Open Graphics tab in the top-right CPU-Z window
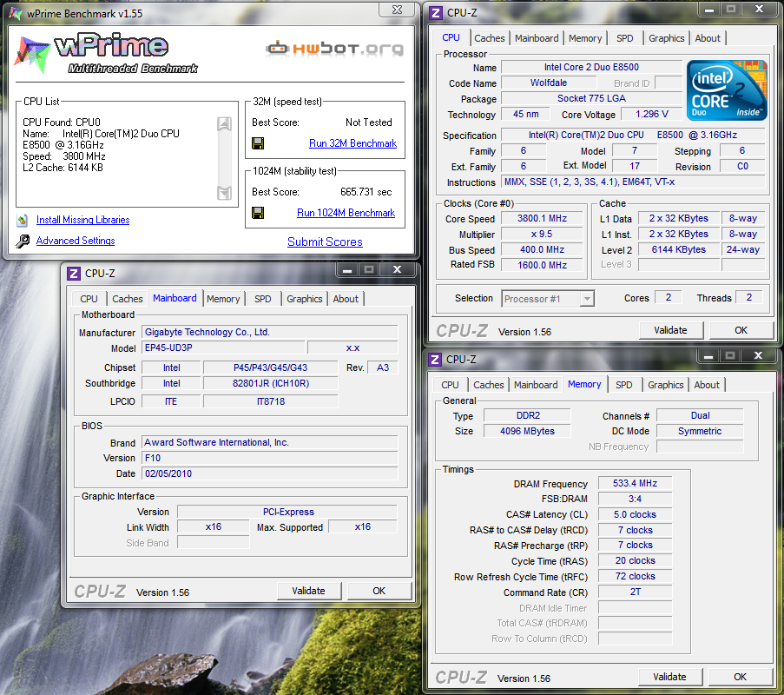The image size is (784, 695). pos(666,38)
